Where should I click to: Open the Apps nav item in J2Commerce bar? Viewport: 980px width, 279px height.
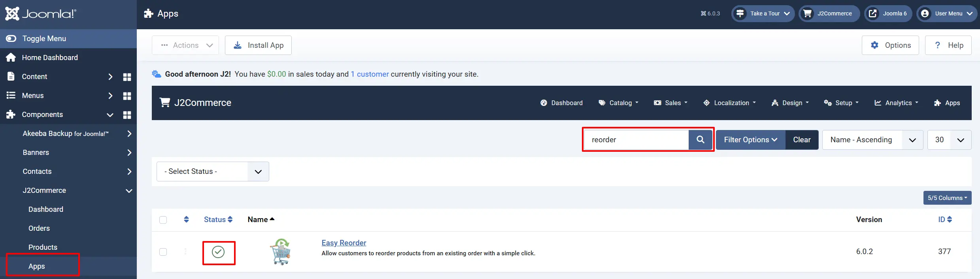tap(947, 103)
